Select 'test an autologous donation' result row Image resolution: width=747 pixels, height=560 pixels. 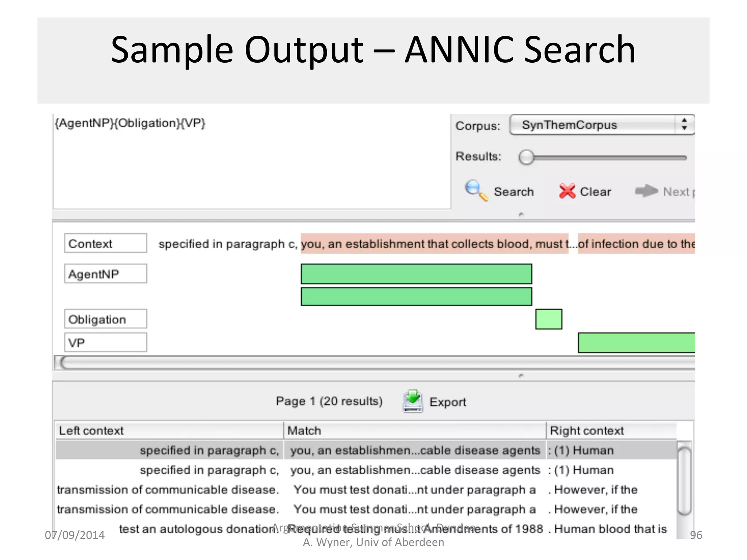pos(366,529)
